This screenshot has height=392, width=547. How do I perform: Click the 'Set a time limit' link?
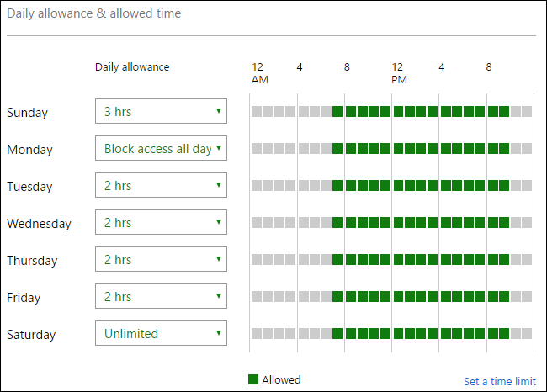500,381
